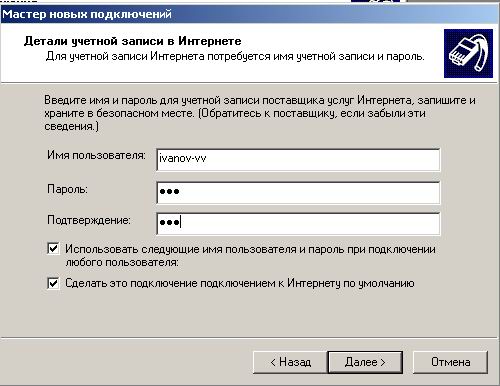Click the Использовать следующие имя пользователя label text

[250, 256]
